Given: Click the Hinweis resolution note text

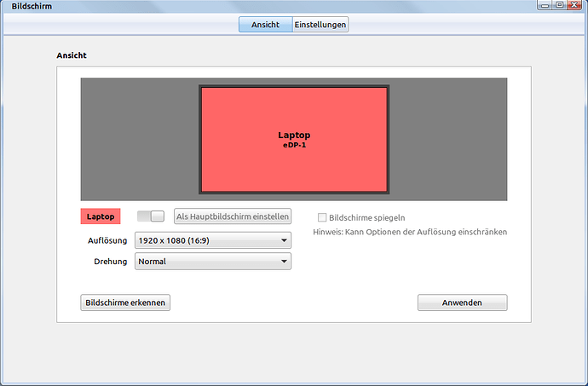Looking at the screenshot, I should (x=410, y=232).
